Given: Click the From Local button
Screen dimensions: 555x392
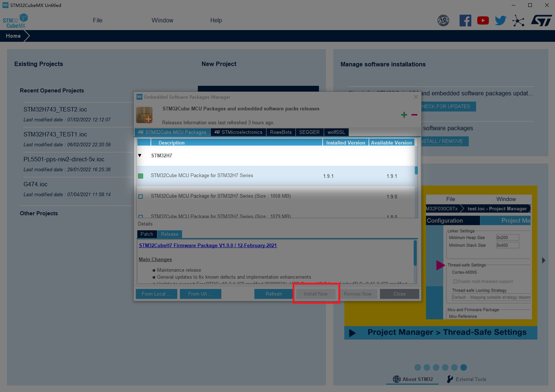Looking at the screenshot, I should pos(156,294).
